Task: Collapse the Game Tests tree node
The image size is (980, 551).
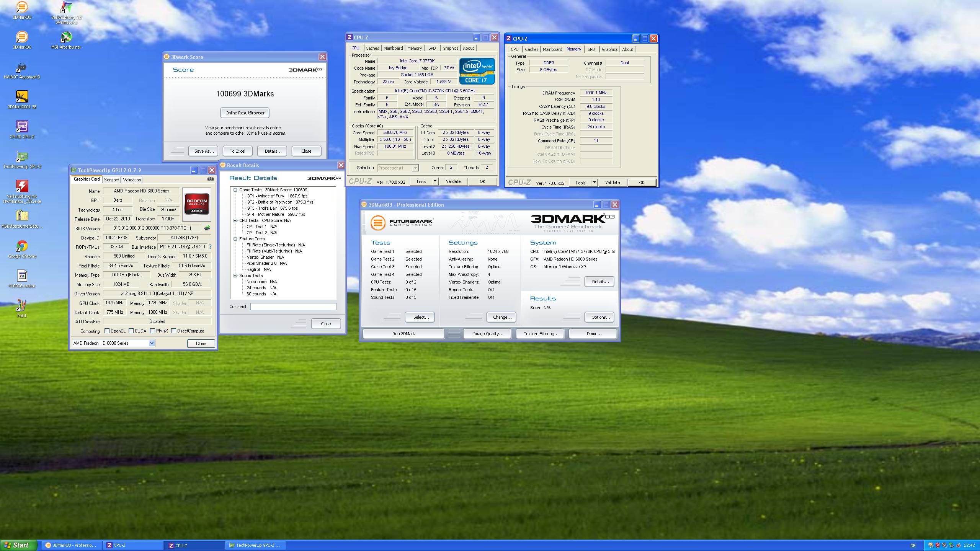Action: [x=235, y=190]
